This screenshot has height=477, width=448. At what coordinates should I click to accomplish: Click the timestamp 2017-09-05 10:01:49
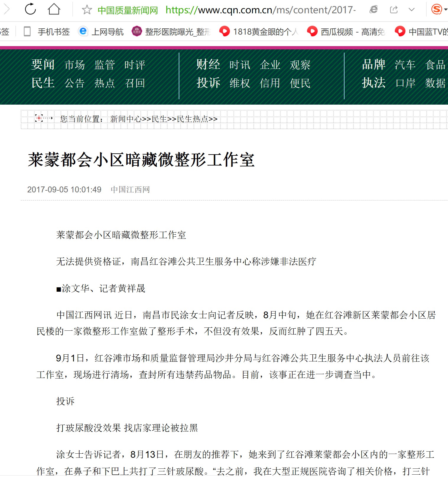[64, 189]
